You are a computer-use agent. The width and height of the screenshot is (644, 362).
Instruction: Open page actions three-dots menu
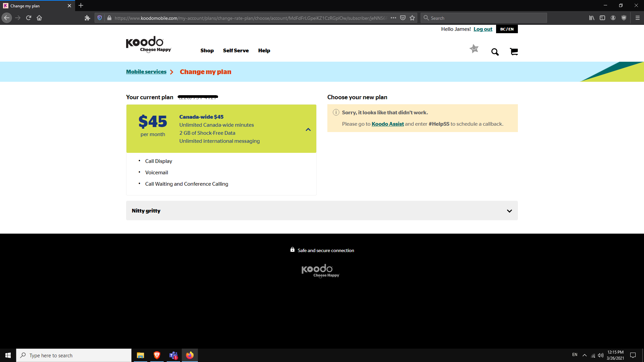point(393,18)
